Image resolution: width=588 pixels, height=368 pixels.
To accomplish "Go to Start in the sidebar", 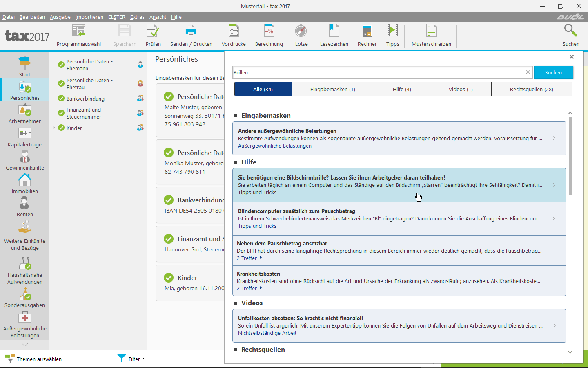I will [x=24, y=67].
